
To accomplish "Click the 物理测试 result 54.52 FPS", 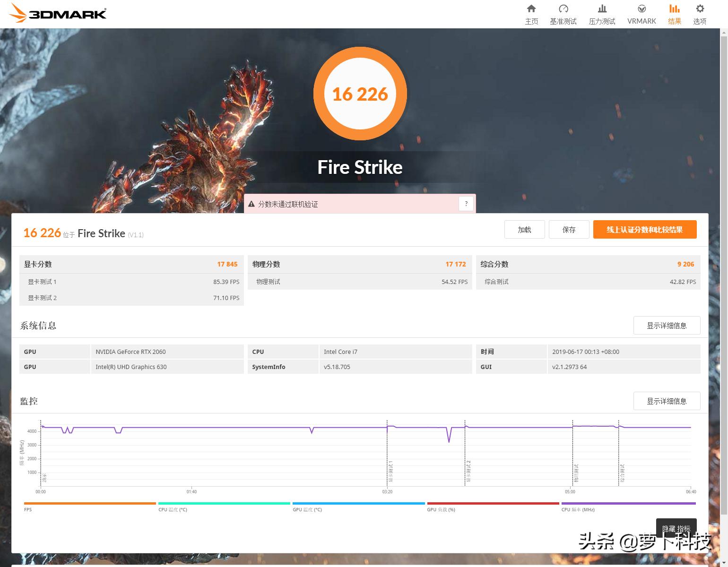I will click(455, 282).
